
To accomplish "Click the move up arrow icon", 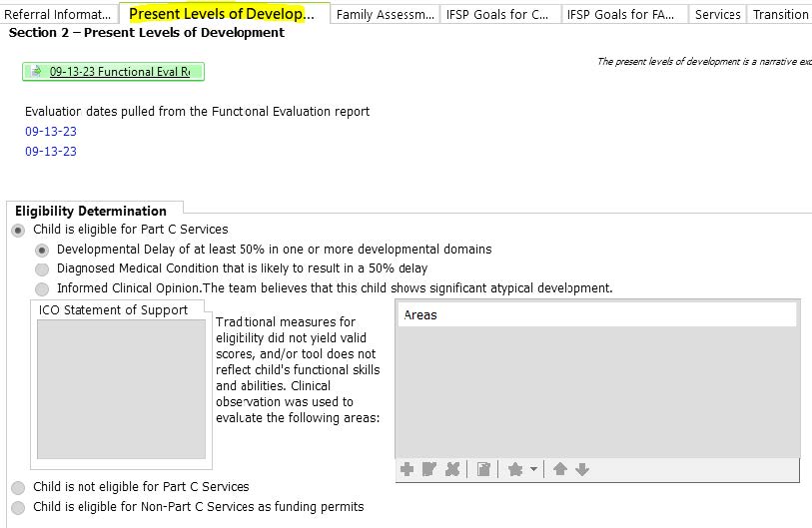I will click(560, 469).
